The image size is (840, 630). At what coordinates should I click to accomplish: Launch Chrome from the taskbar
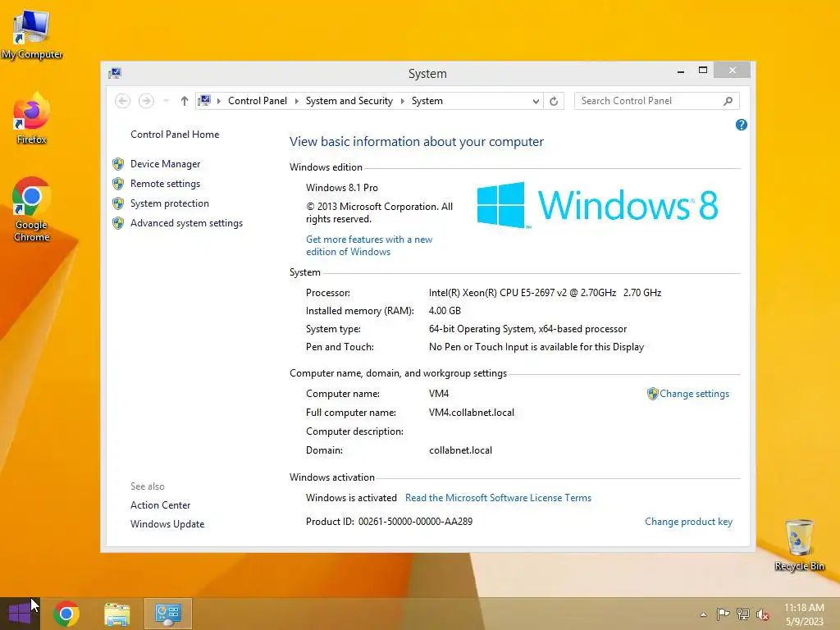pos(66,614)
